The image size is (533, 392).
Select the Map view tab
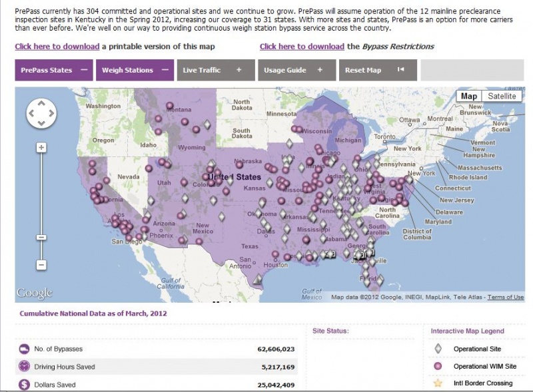click(x=469, y=96)
